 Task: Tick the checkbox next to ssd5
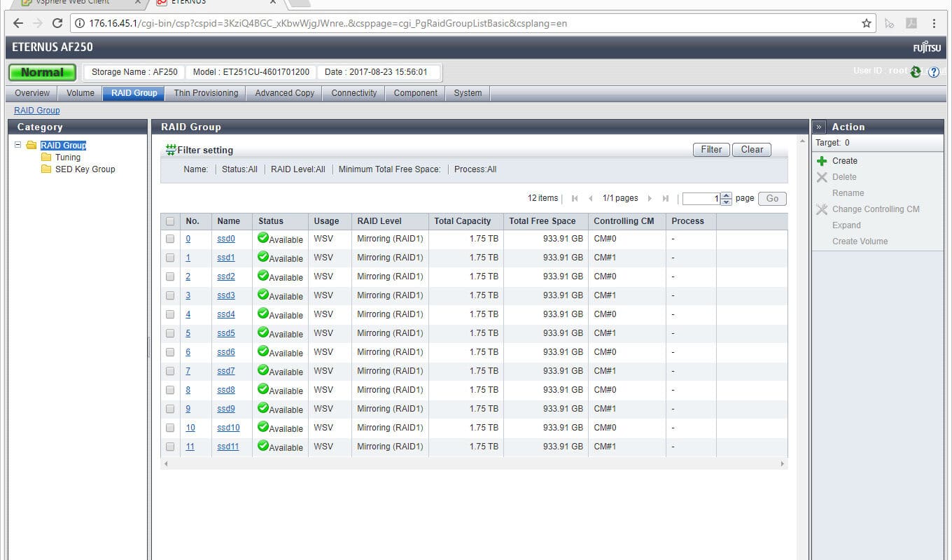point(170,333)
